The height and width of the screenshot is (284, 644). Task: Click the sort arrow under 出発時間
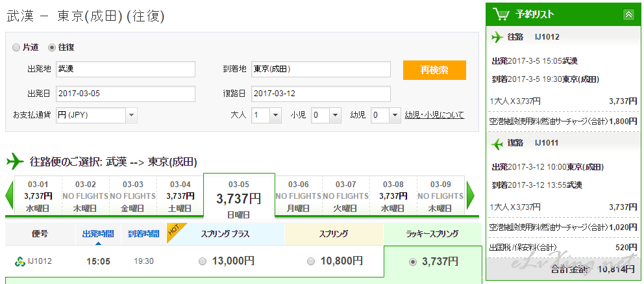[x=98, y=243]
